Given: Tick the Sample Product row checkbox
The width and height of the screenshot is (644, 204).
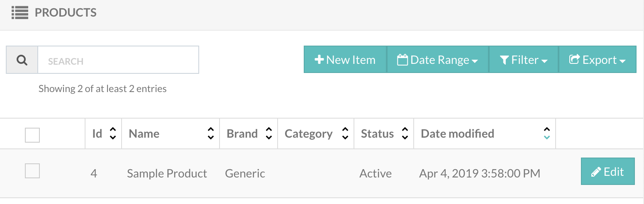Looking at the screenshot, I should pyautogui.click(x=32, y=171).
